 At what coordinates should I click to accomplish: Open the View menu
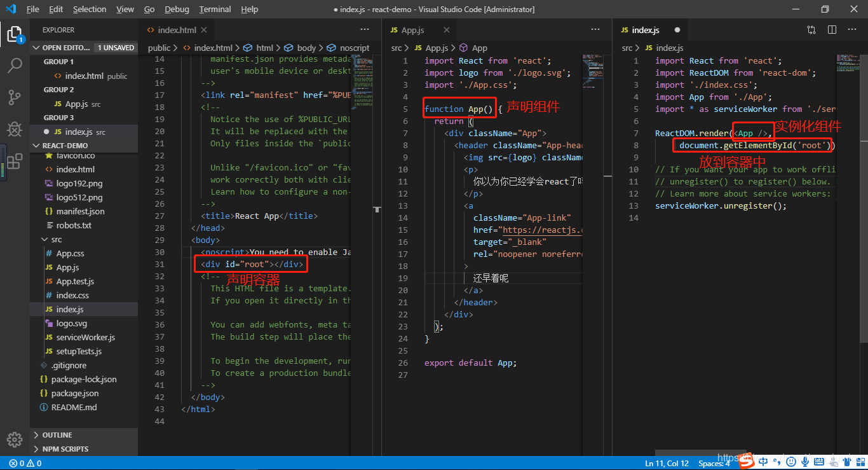[x=125, y=9]
